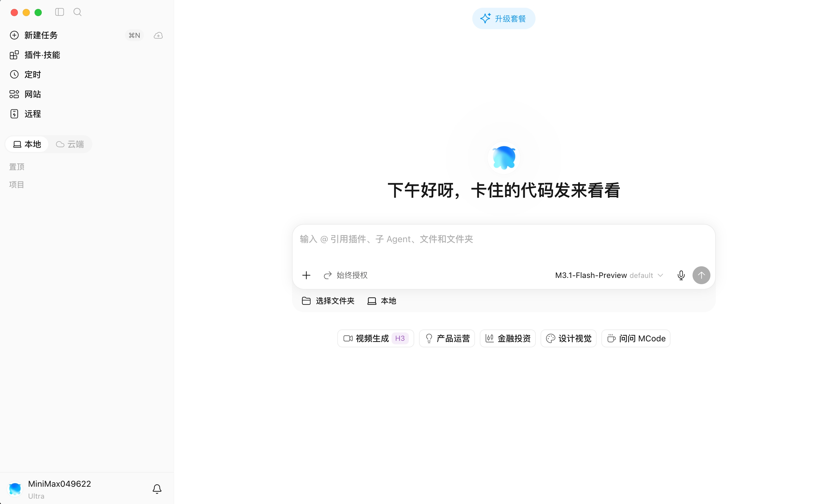Click the plus attachment icon
The width and height of the screenshot is (832, 504).
point(306,276)
